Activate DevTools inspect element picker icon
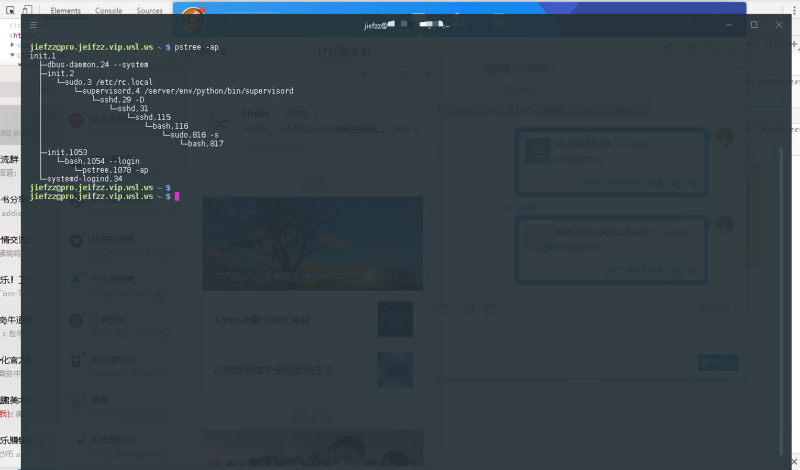The height and width of the screenshot is (470, 800). [10, 10]
